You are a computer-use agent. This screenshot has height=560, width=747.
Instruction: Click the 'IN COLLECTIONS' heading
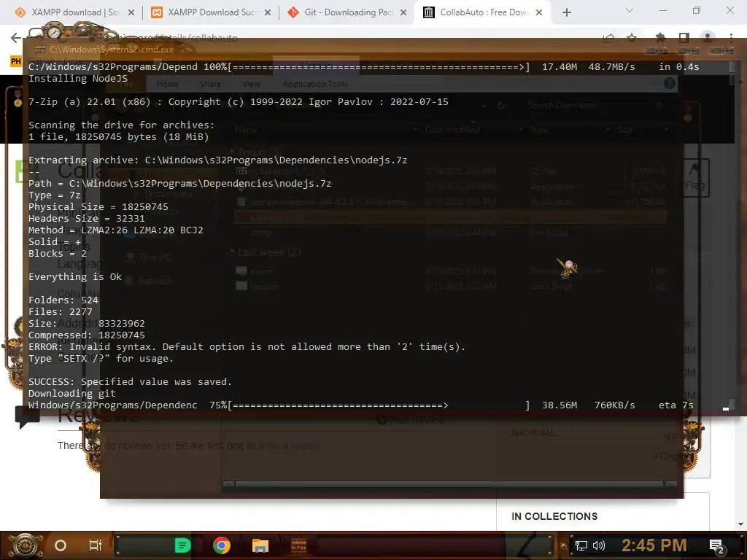point(554,516)
